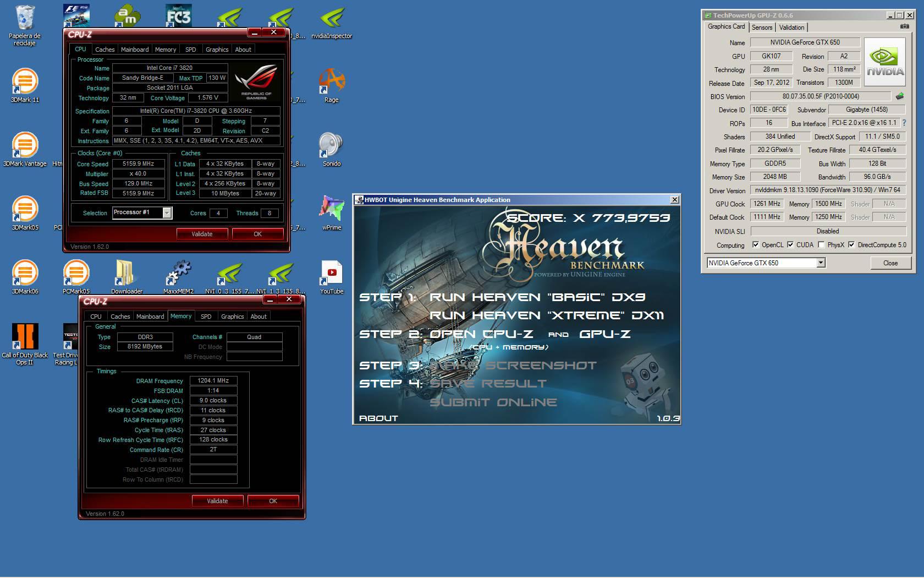Click the Republic of Gamers logo in CPU-Z
This screenshot has width=924, height=578.
pos(256,81)
